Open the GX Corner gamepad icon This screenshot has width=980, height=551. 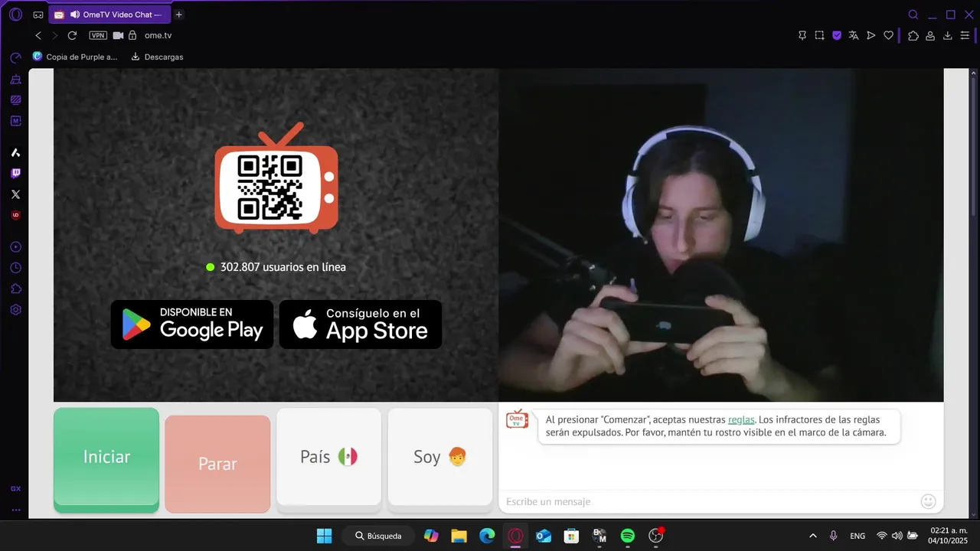(38, 15)
